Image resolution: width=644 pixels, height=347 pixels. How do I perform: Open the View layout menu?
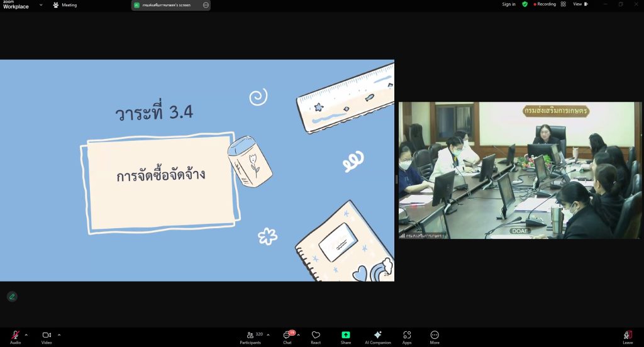click(x=580, y=4)
